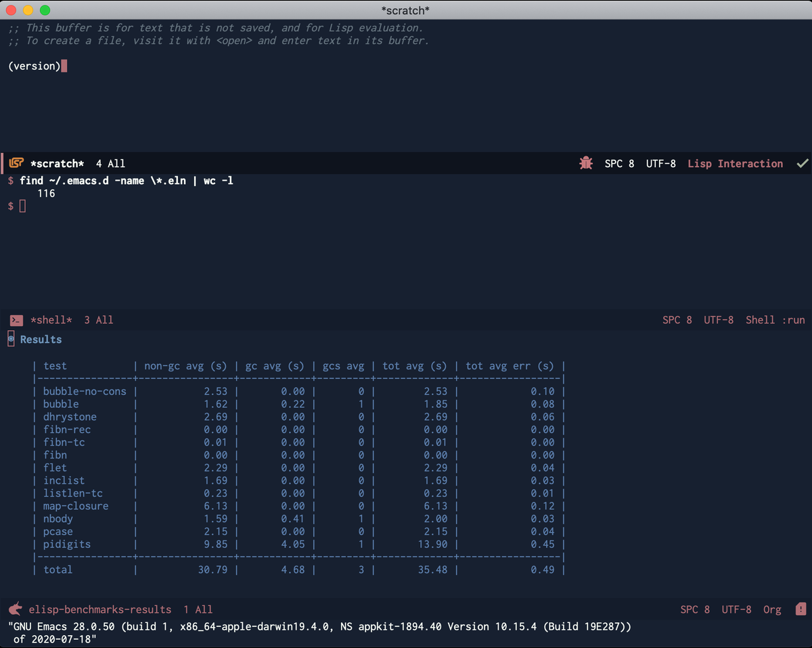Click the bullet before the Results heading

(x=11, y=340)
